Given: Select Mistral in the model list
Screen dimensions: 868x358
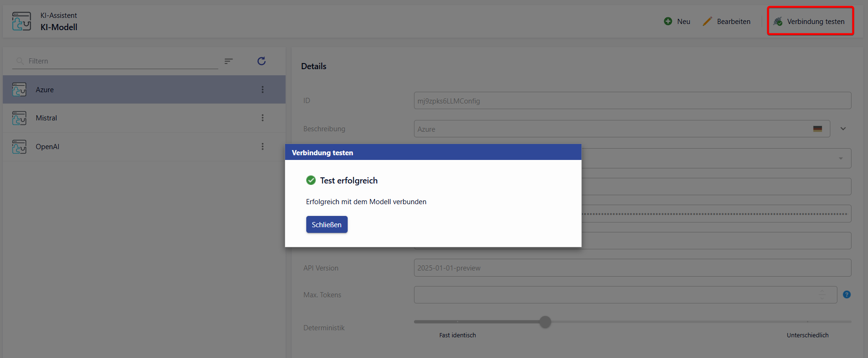Looking at the screenshot, I should [47, 118].
